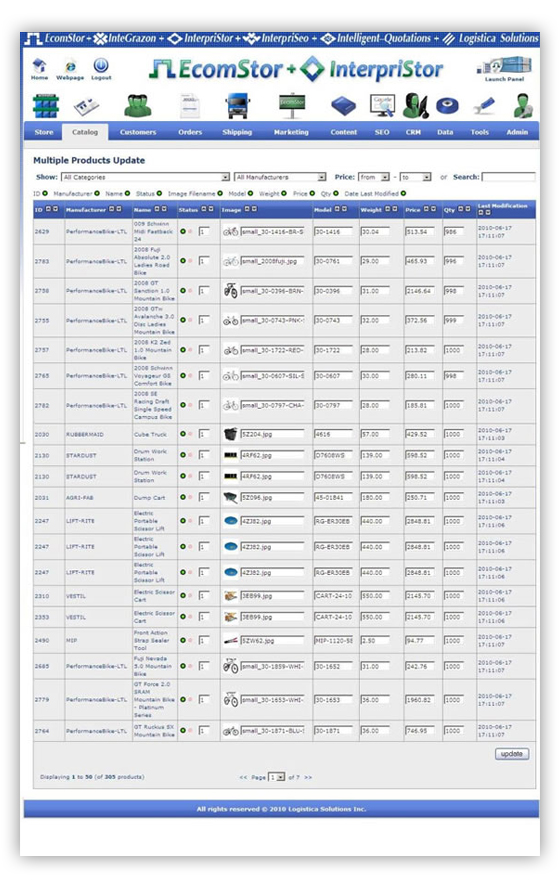Click the Dump Cart product thumbnail
This screenshot has width=560, height=888.
click(x=230, y=497)
